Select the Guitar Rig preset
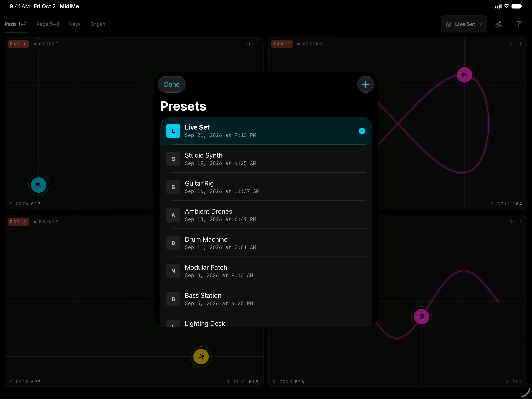This screenshot has width=532, height=399. tap(266, 187)
